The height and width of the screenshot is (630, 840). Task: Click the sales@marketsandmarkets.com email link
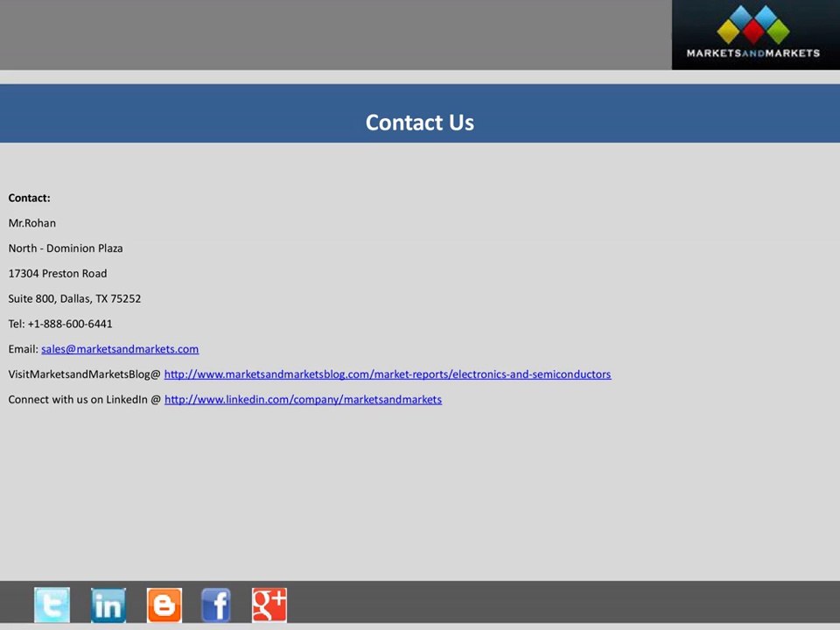pos(120,349)
